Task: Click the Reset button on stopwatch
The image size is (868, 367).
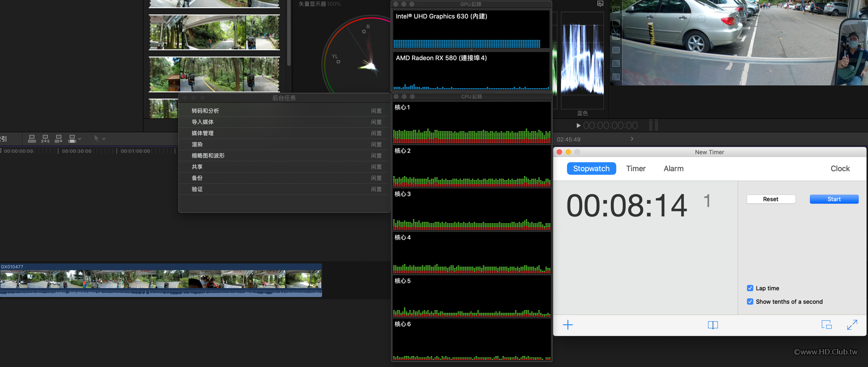Action: [x=771, y=199]
